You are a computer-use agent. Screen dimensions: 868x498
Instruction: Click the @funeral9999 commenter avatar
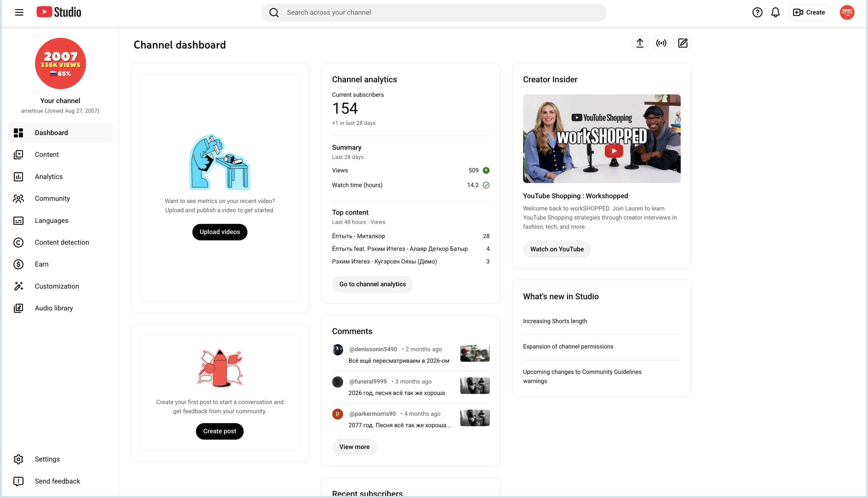coord(338,382)
